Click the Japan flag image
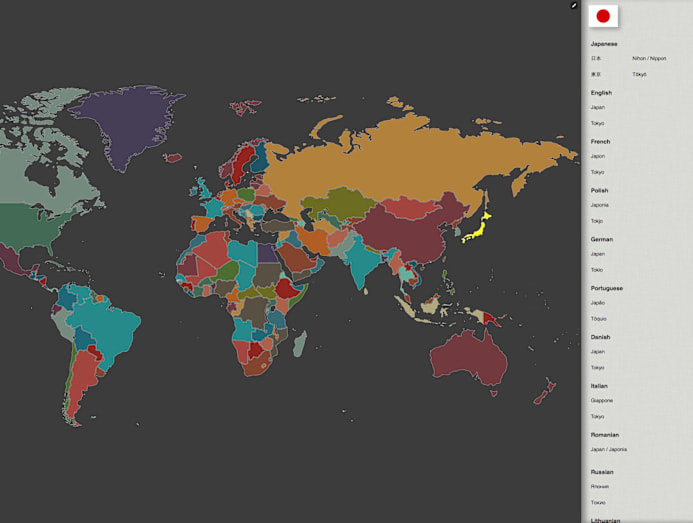 pyautogui.click(x=603, y=16)
